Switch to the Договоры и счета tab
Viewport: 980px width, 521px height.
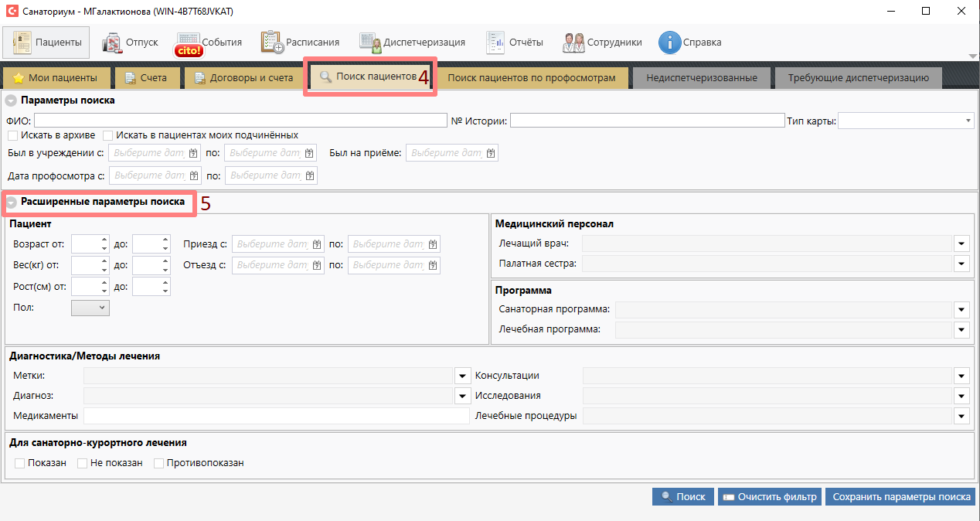pyautogui.click(x=244, y=78)
